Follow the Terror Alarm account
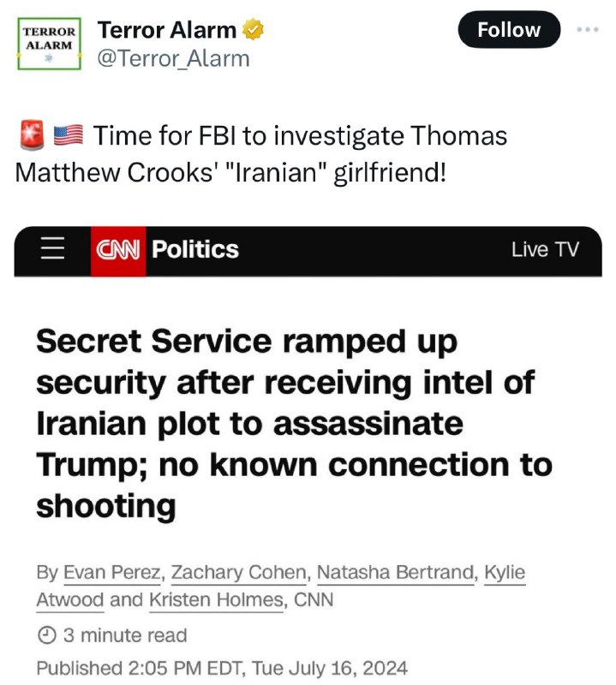 pyautogui.click(x=509, y=30)
